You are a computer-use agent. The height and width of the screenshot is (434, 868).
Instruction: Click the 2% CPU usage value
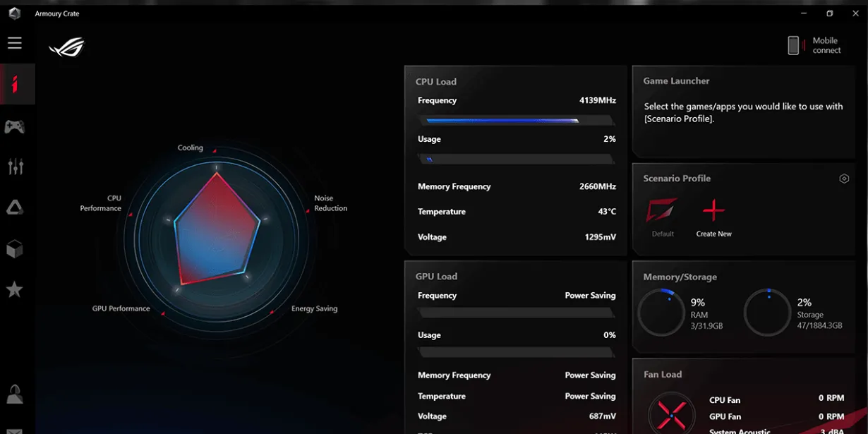pyautogui.click(x=610, y=140)
